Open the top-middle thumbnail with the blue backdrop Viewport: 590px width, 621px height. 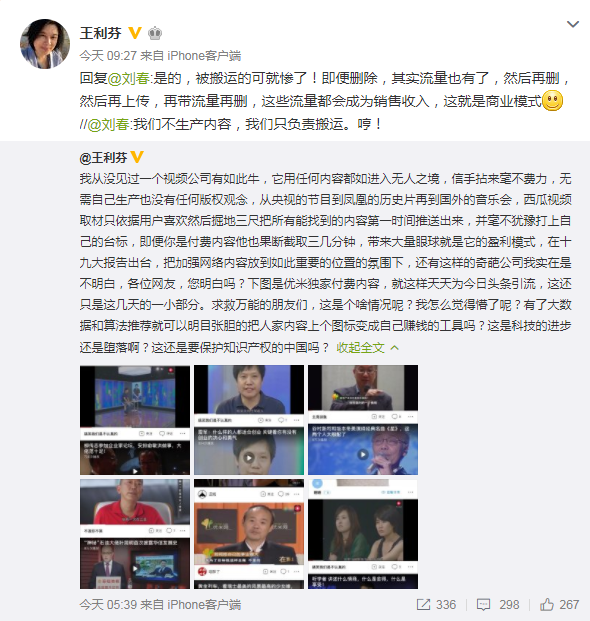[x=249, y=420]
